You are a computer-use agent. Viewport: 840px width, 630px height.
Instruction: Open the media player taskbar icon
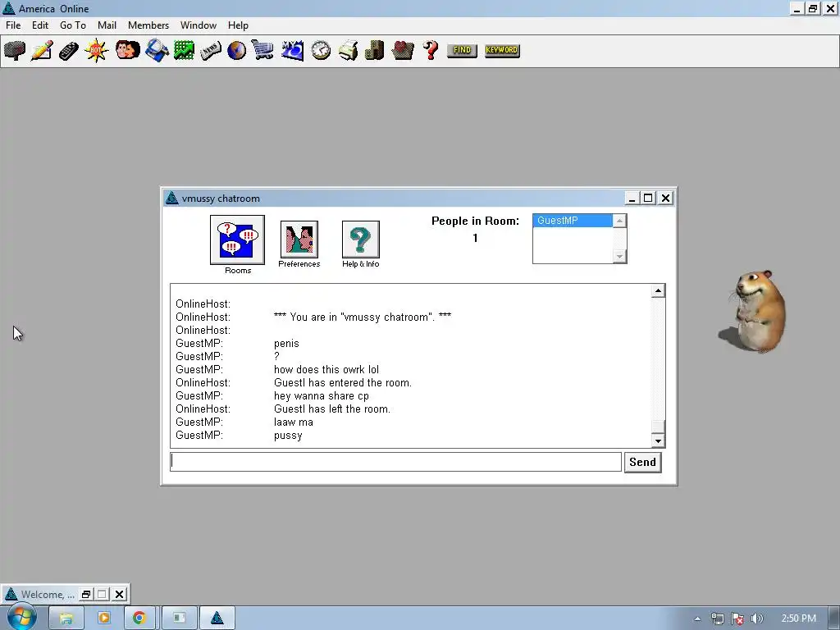[x=104, y=619]
